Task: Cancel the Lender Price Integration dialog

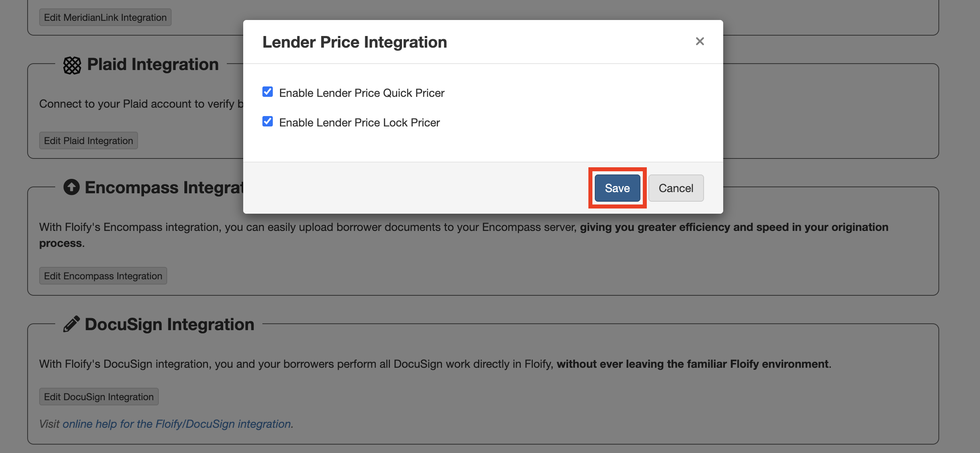Action: coord(676,188)
